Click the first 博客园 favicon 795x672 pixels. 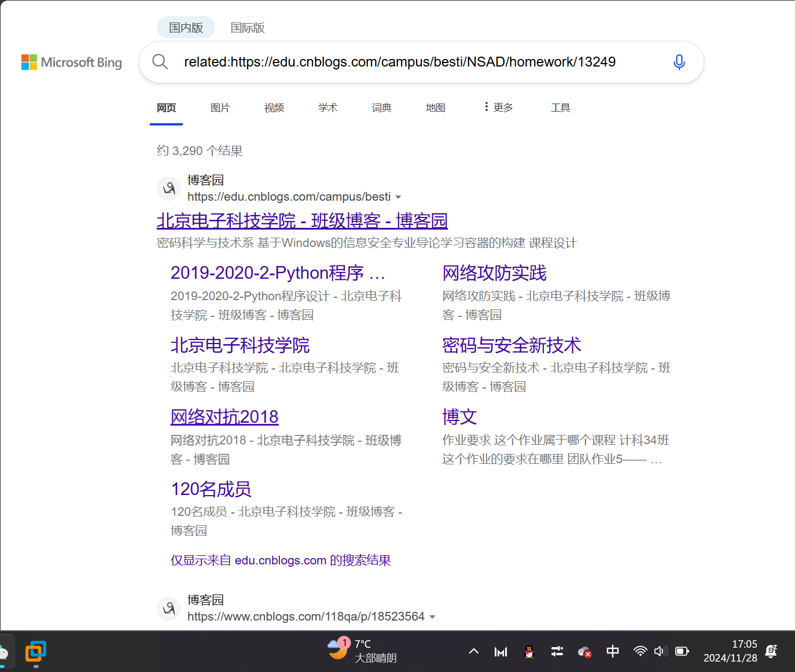pos(169,189)
